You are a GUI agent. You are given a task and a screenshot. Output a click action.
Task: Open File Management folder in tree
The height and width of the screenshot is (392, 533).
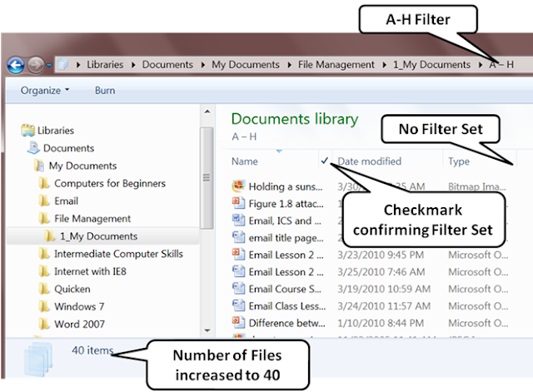pos(92,219)
